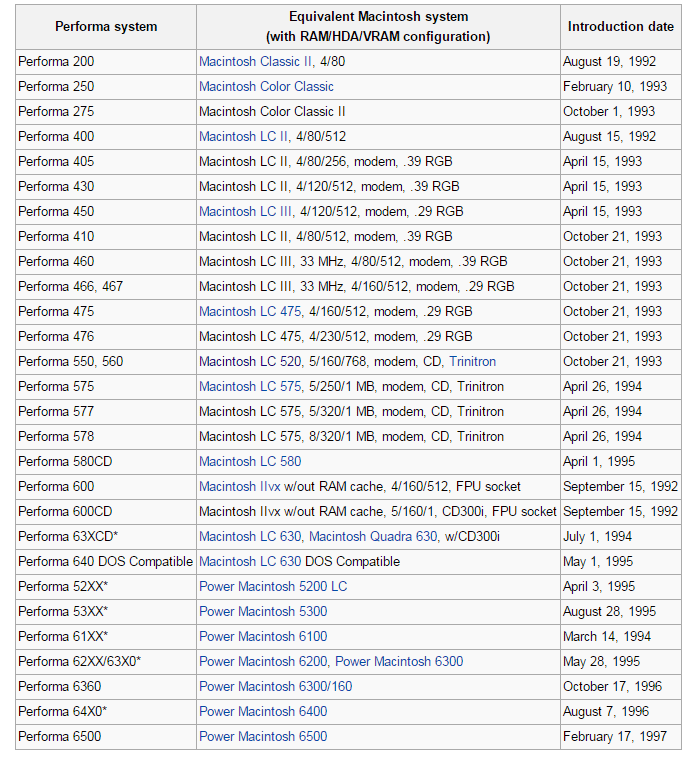Screen dimensions: 693x759
Task: Open the Macintosh LC 520 link
Action: tap(250, 362)
